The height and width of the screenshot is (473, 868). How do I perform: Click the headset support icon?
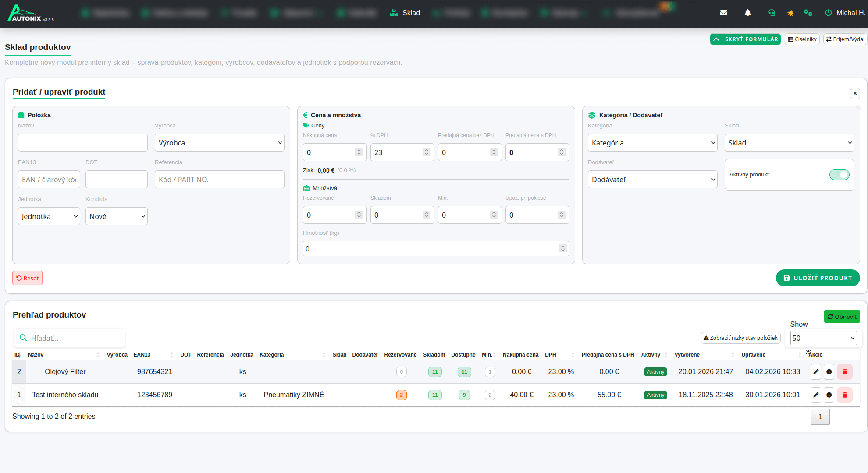[x=772, y=13]
